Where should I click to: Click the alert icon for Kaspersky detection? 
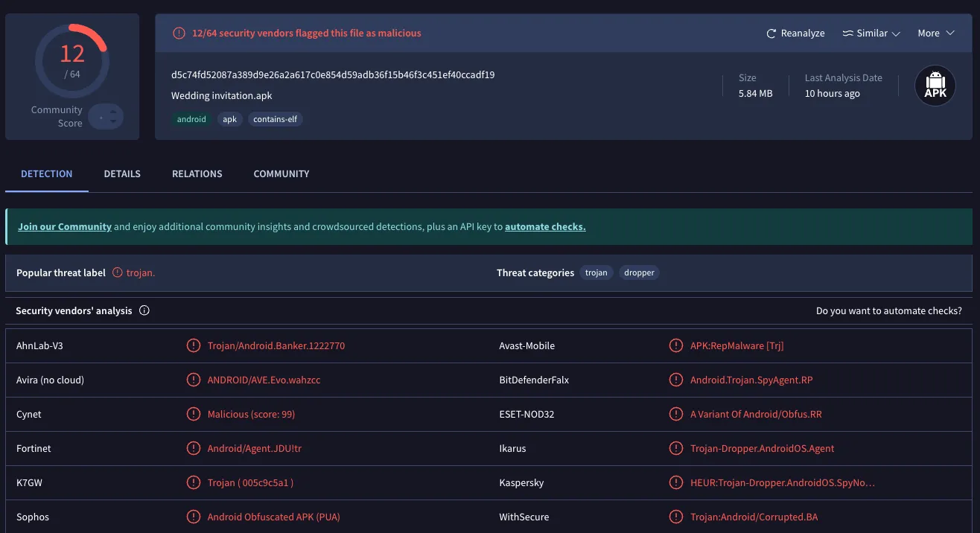point(676,483)
